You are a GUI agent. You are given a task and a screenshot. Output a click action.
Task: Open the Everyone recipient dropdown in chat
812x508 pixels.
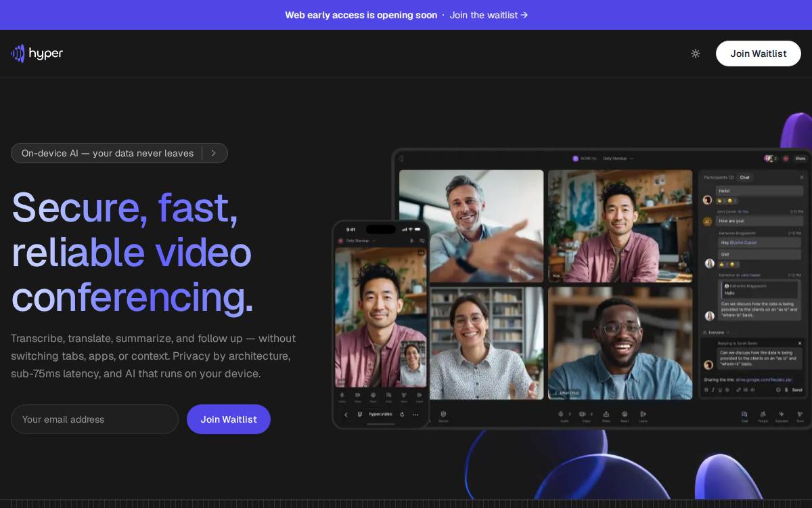pyautogui.click(x=716, y=333)
